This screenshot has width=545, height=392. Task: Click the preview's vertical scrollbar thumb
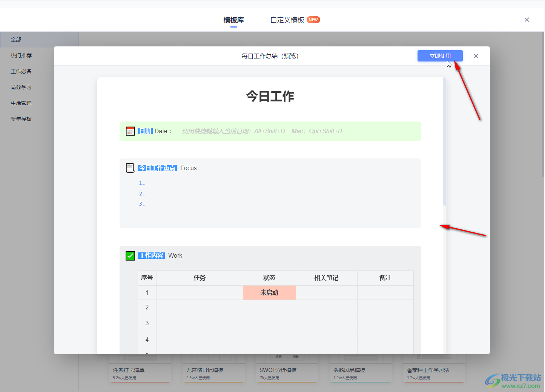tap(444, 141)
